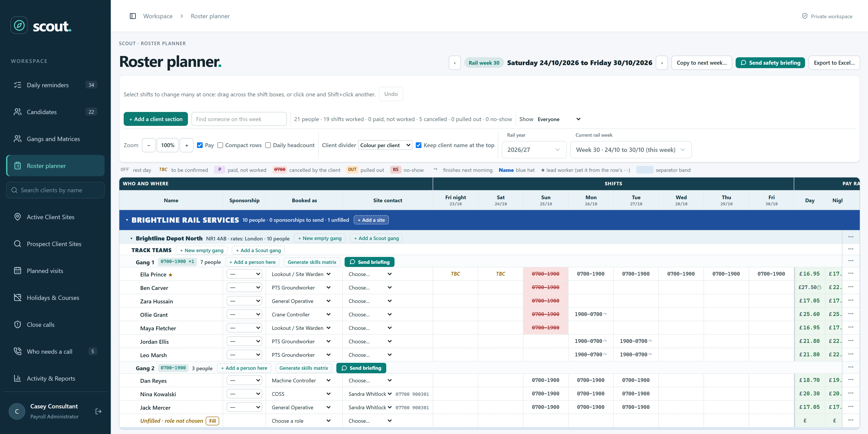
Task: Open Close calls shield icon
Action: (18, 325)
